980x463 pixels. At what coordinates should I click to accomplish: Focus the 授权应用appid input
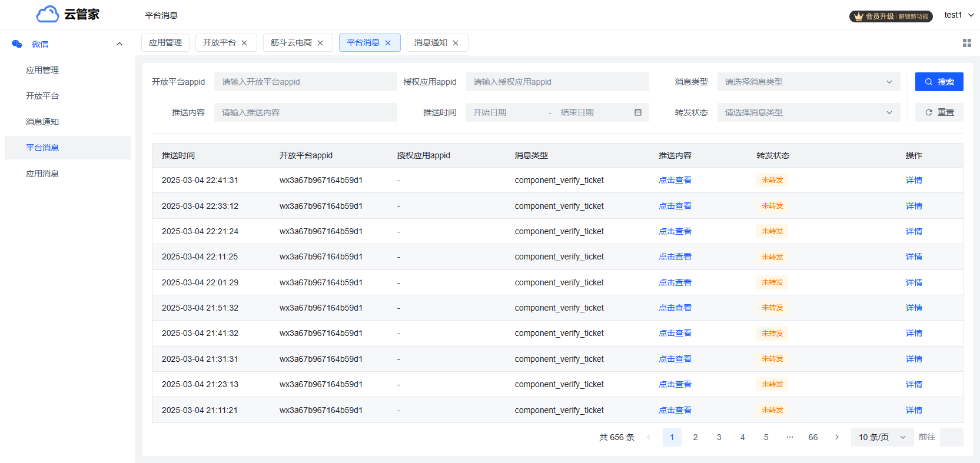pos(557,82)
